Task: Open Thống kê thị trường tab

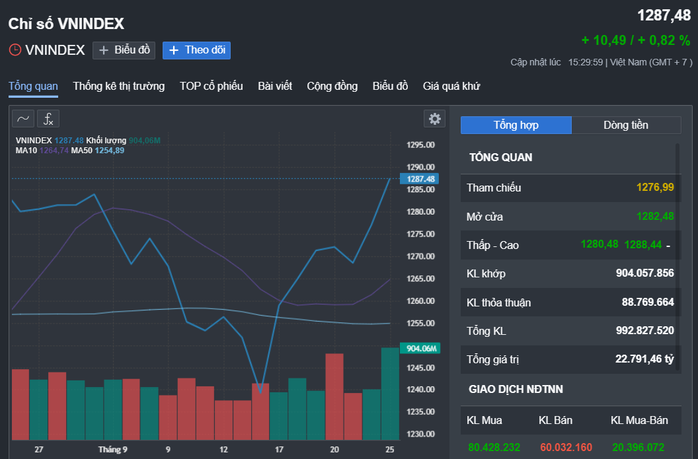Action: click(119, 86)
